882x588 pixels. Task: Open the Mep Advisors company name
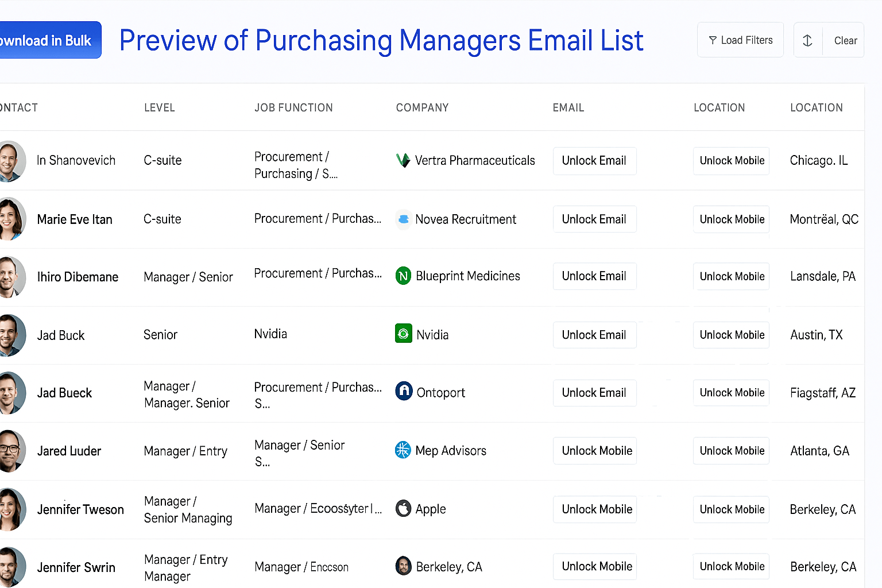tap(451, 451)
